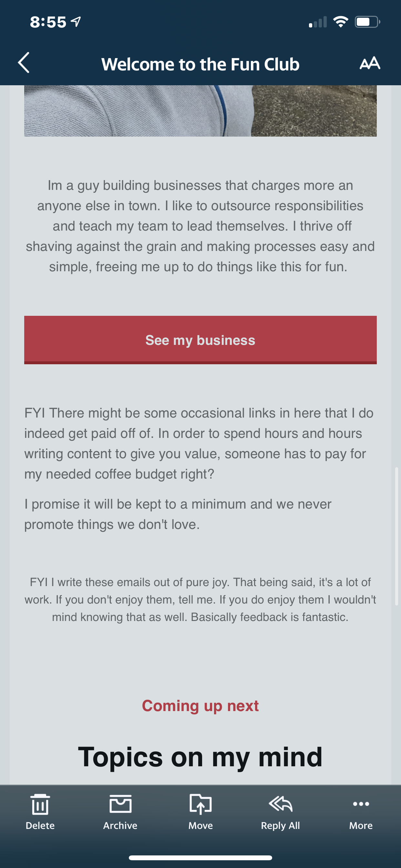Screen dimensions: 401x868
Task: Tap the photo at top of email
Action: point(200,110)
